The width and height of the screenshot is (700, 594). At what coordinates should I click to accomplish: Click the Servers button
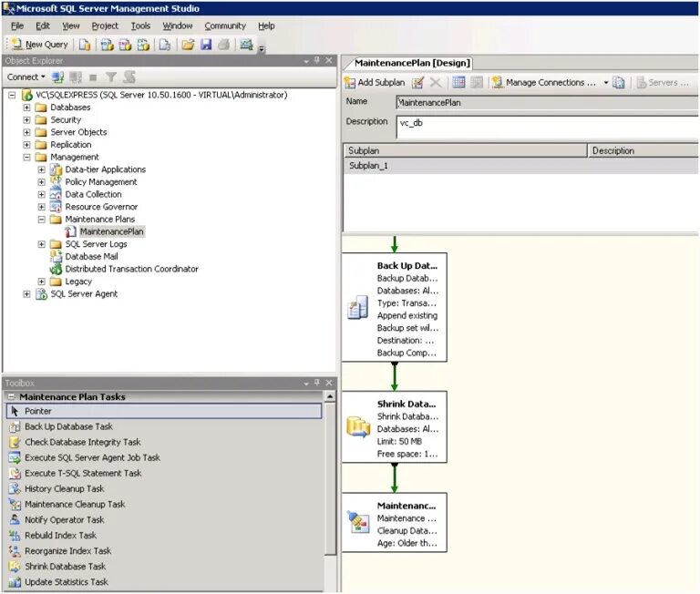663,83
